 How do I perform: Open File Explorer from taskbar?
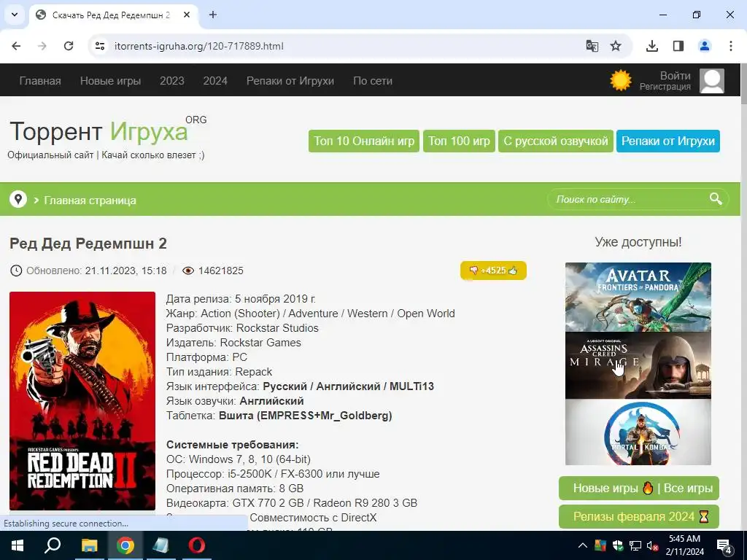pos(89,545)
